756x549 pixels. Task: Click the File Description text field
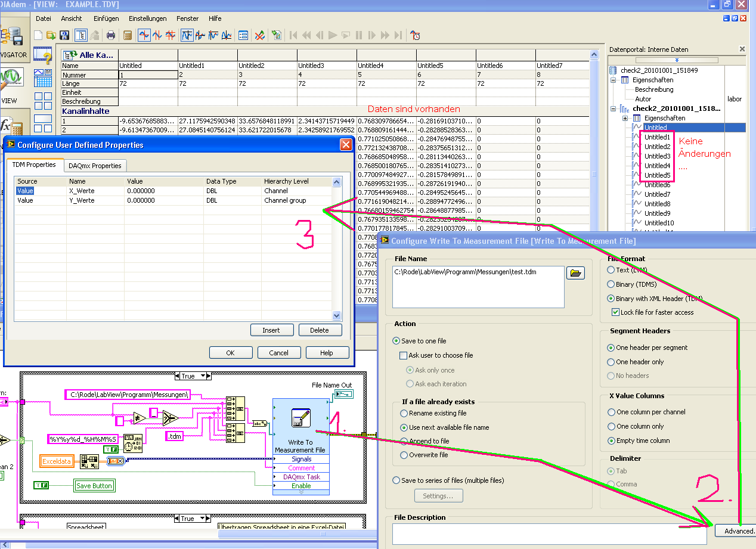[x=549, y=534]
